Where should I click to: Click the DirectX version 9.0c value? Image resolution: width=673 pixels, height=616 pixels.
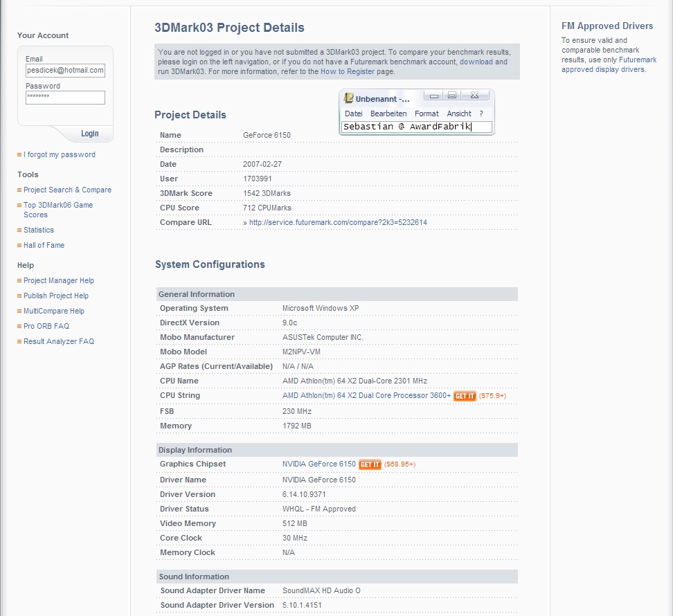(x=289, y=323)
